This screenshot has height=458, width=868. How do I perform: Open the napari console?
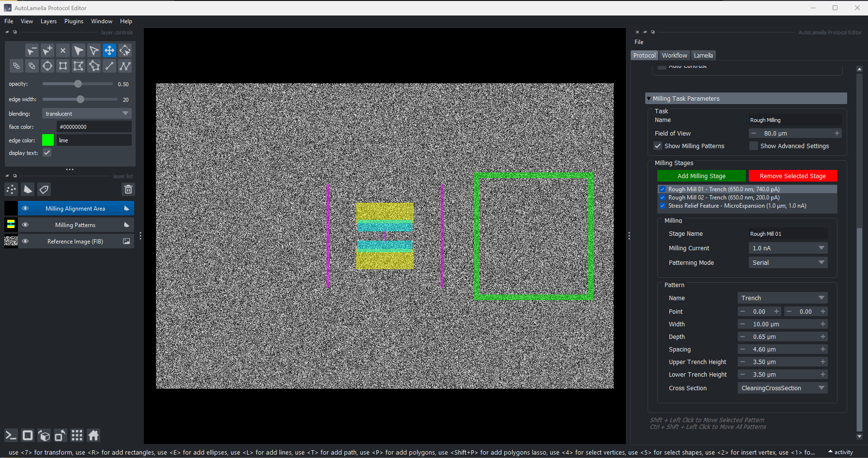click(x=10, y=435)
